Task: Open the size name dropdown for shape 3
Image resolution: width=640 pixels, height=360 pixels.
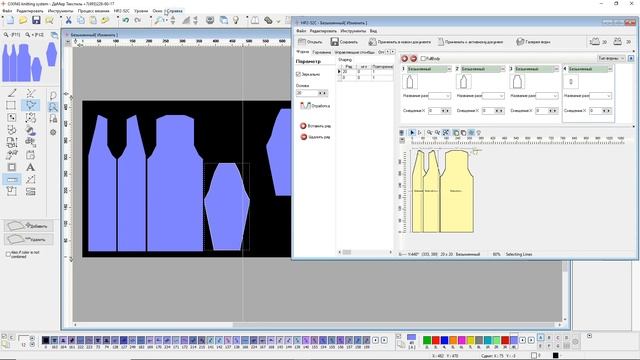Action: pyautogui.click(x=547, y=96)
